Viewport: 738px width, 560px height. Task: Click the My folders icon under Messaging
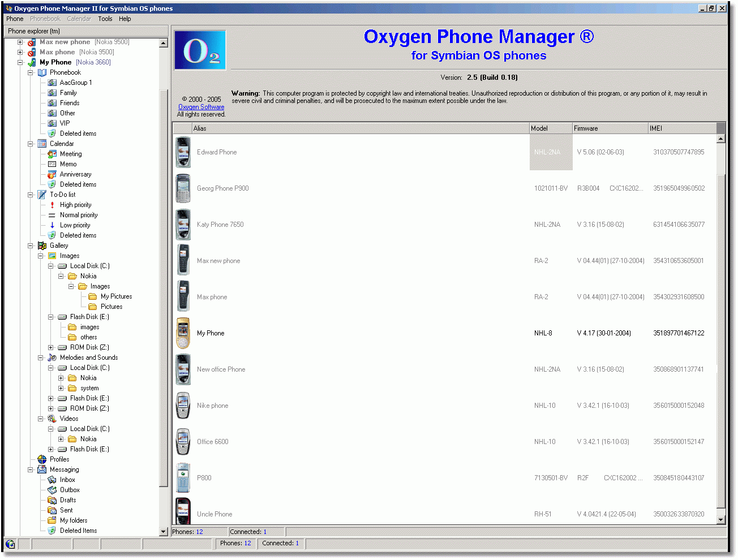click(52, 520)
